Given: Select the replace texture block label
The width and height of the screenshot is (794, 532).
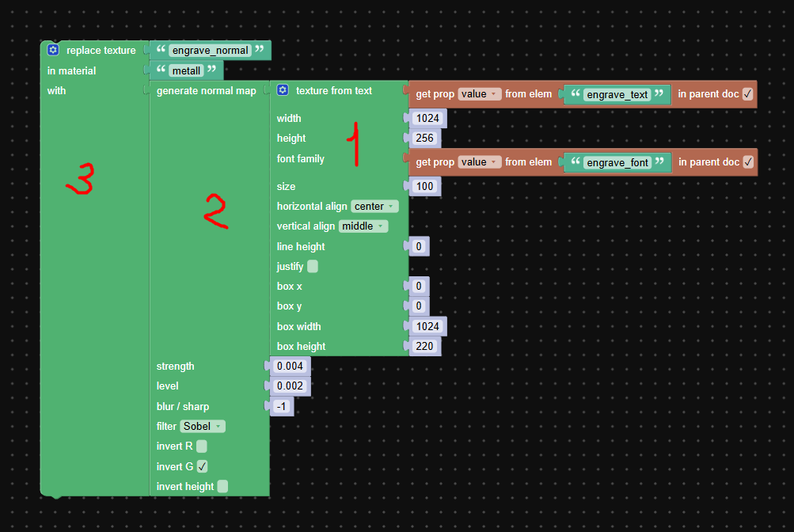Looking at the screenshot, I should 101,50.
